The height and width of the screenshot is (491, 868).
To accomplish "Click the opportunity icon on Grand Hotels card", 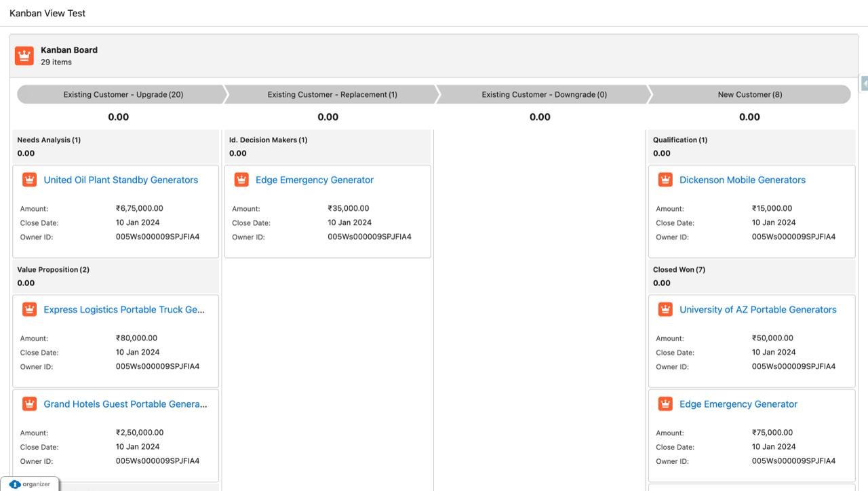I will pyautogui.click(x=29, y=403).
